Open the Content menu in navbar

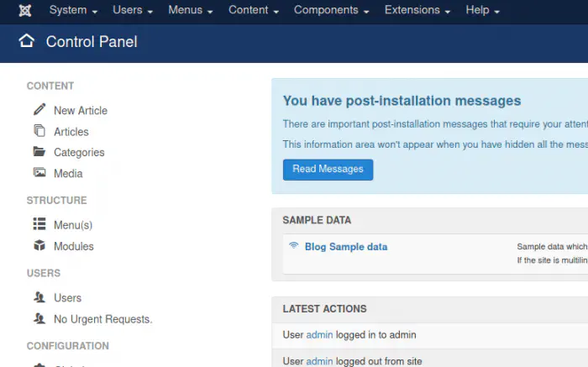pyautogui.click(x=254, y=10)
